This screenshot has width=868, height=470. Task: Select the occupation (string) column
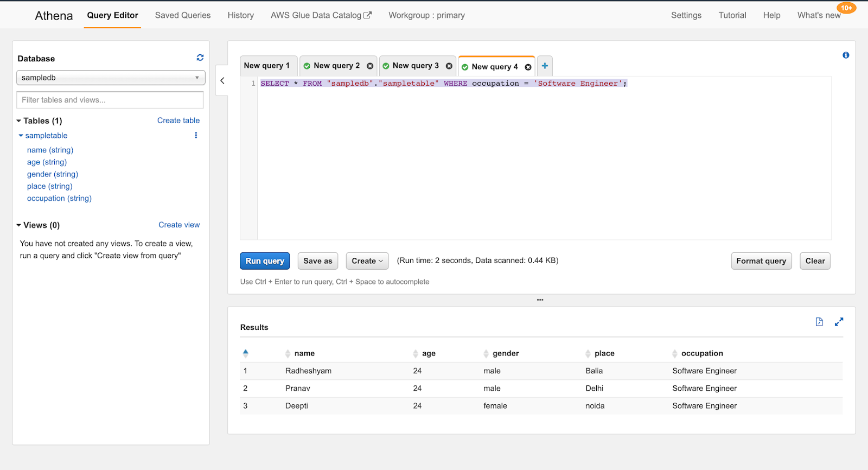59,198
